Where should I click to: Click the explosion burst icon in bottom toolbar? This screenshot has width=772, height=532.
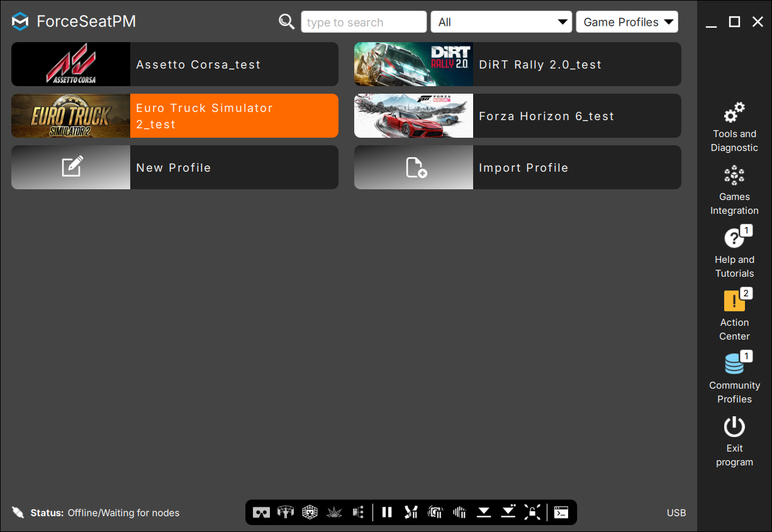[x=334, y=513]
